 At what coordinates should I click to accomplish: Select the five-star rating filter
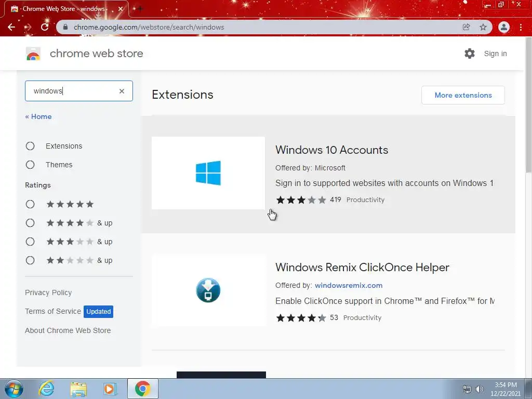click(30, 204)
